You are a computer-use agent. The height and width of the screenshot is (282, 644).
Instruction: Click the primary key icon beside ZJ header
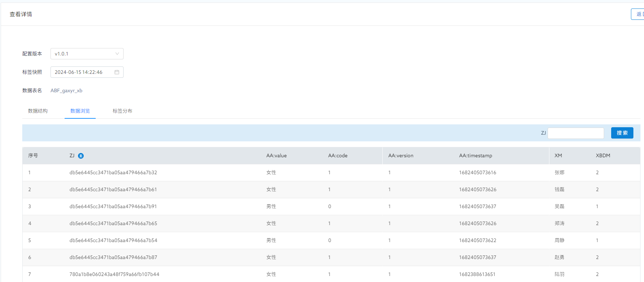coord(81,156)
